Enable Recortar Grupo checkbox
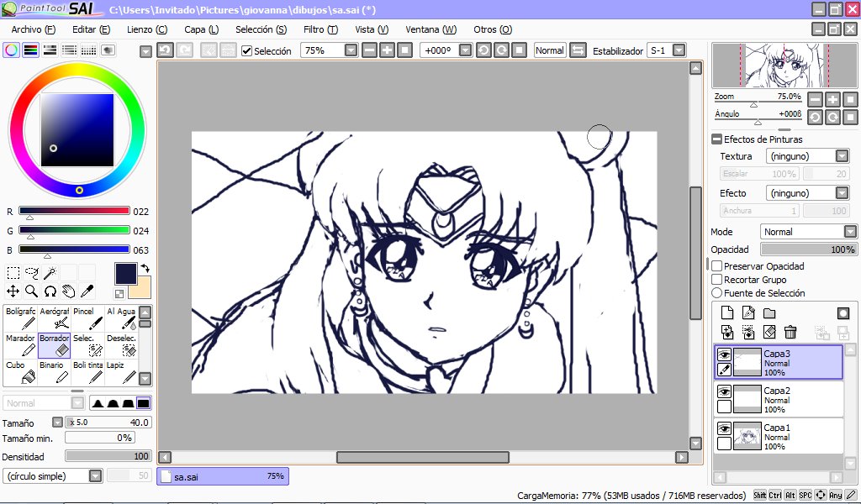The image size is (861, 504). click(717, 280)
